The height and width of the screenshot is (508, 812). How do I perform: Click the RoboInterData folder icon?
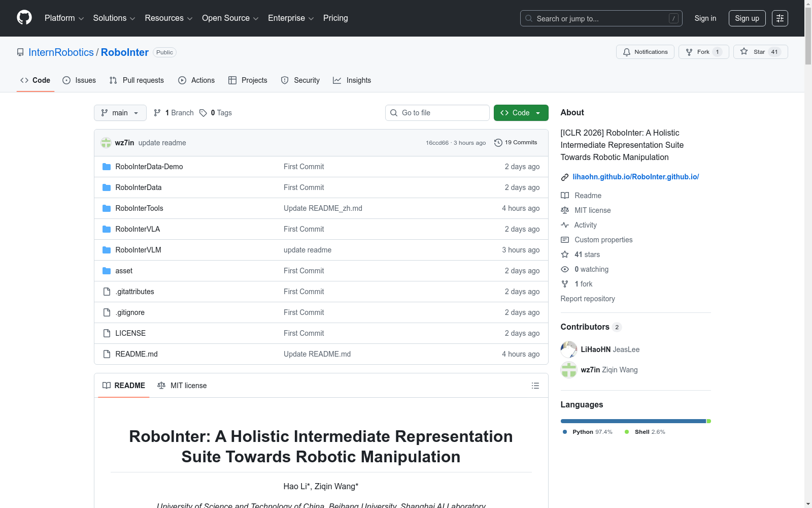[x=107, y=187]
